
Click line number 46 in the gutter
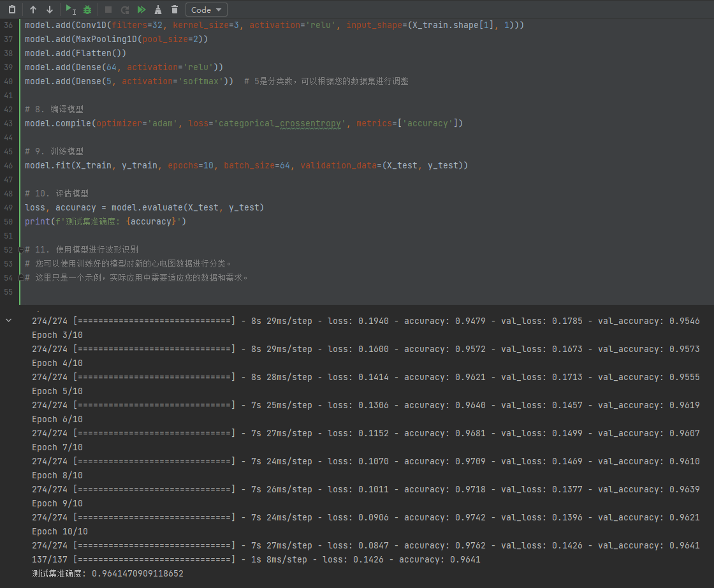(x=8, y=165)
